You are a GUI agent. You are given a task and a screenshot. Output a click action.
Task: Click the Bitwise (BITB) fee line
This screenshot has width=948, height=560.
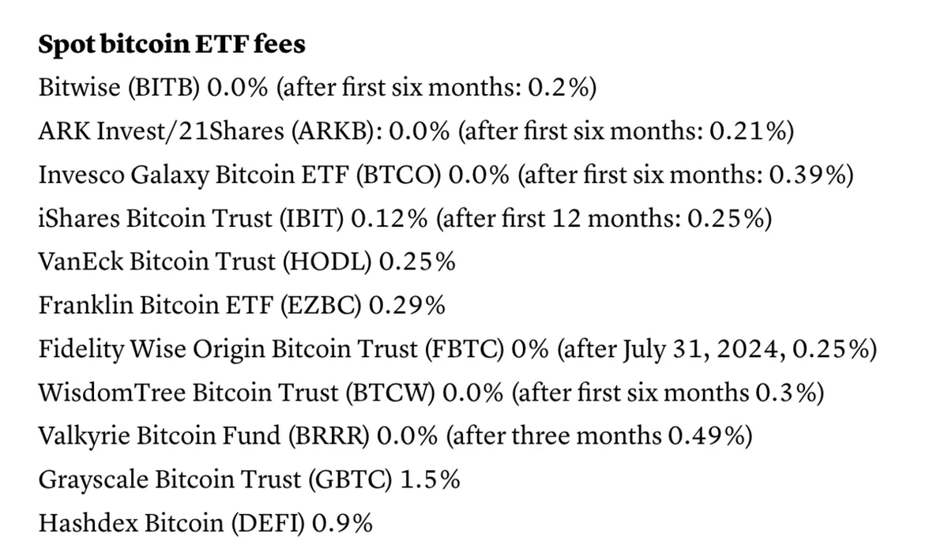point(316,87)
